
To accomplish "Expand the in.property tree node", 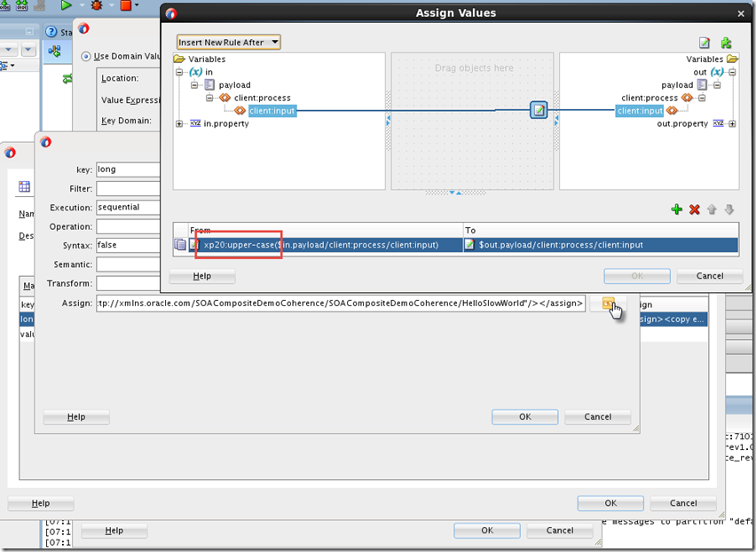I will [179, 124].
